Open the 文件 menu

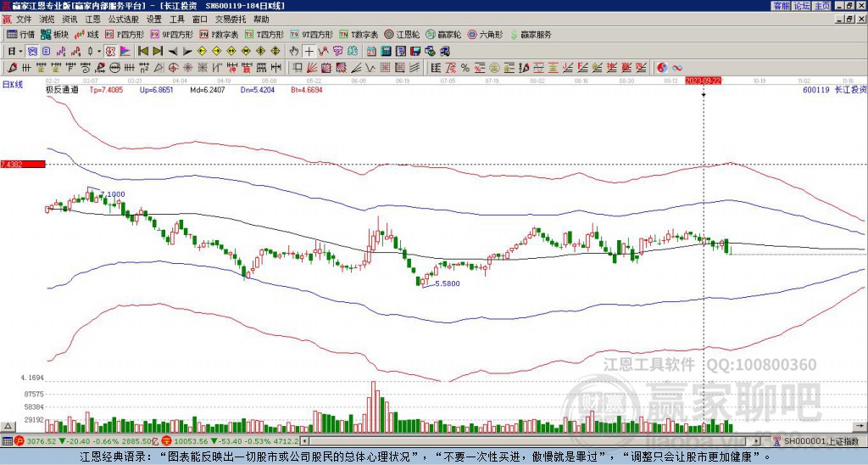[x=24, y=20]
